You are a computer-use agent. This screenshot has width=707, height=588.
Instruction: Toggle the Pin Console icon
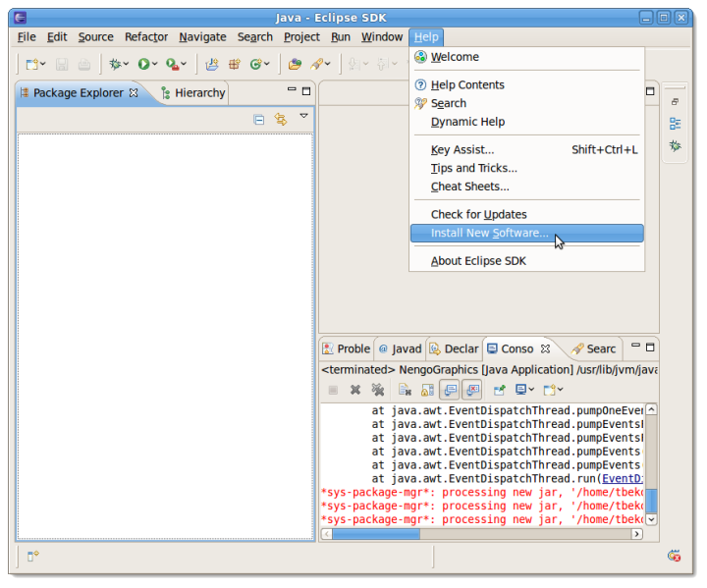499,390
